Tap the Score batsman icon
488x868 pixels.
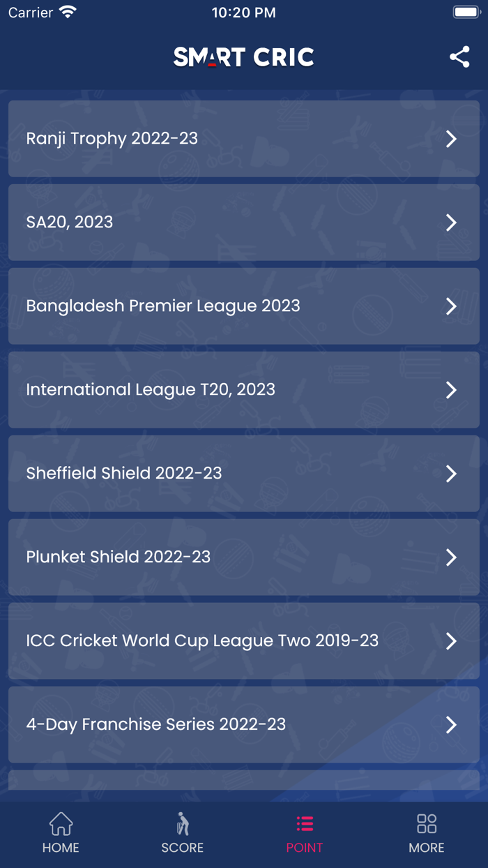[x=183, y=824]
